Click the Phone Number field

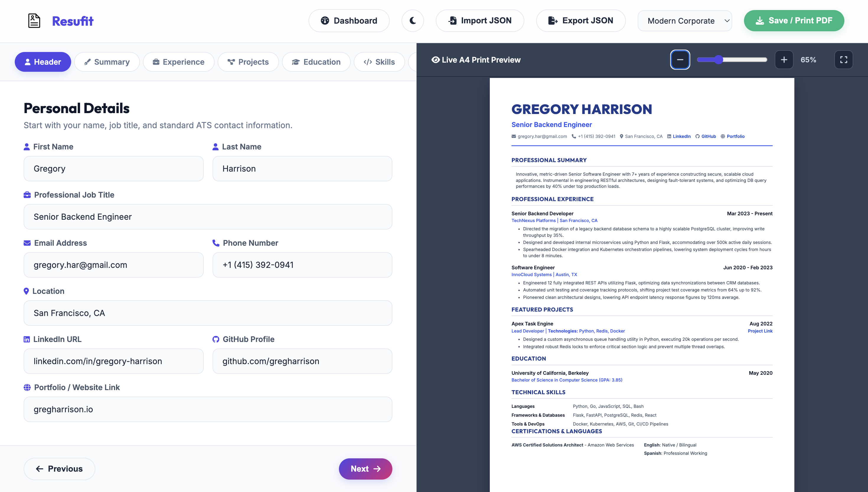[x=302, y=265]
